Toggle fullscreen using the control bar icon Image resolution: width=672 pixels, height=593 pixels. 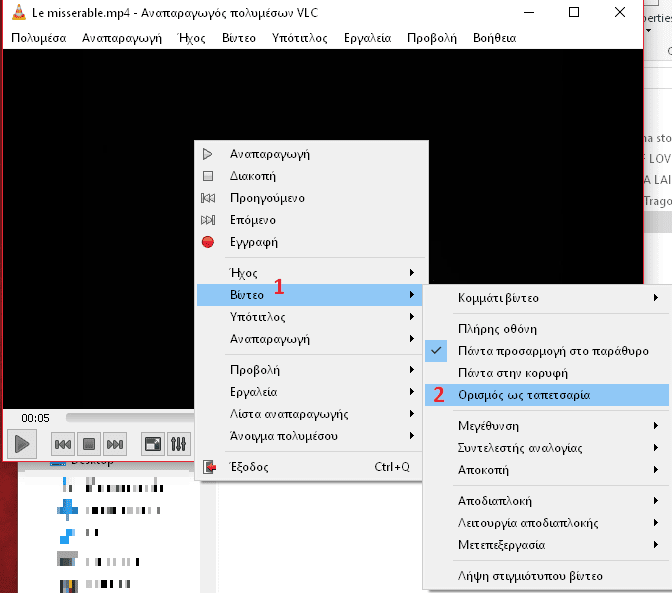tap(153, 444)
